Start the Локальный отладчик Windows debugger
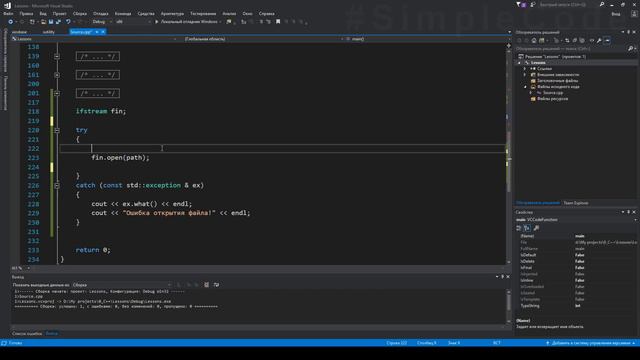Screen dimensions: 640x360 coord(187,22)
